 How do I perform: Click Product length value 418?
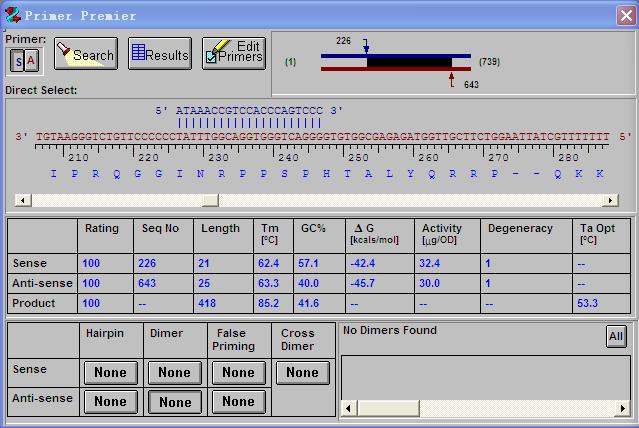207,303
